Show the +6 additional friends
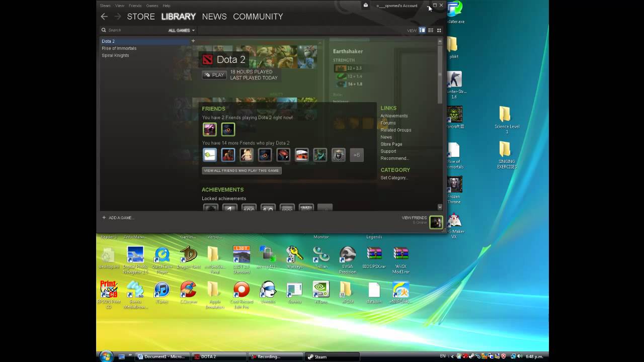The height and width of the screenshot is (362, 644). point(356,155)
